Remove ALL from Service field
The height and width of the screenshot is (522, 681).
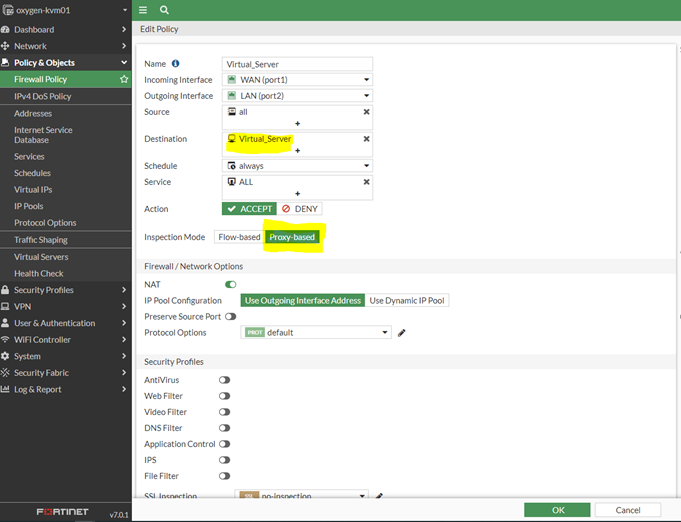point(367,182)
